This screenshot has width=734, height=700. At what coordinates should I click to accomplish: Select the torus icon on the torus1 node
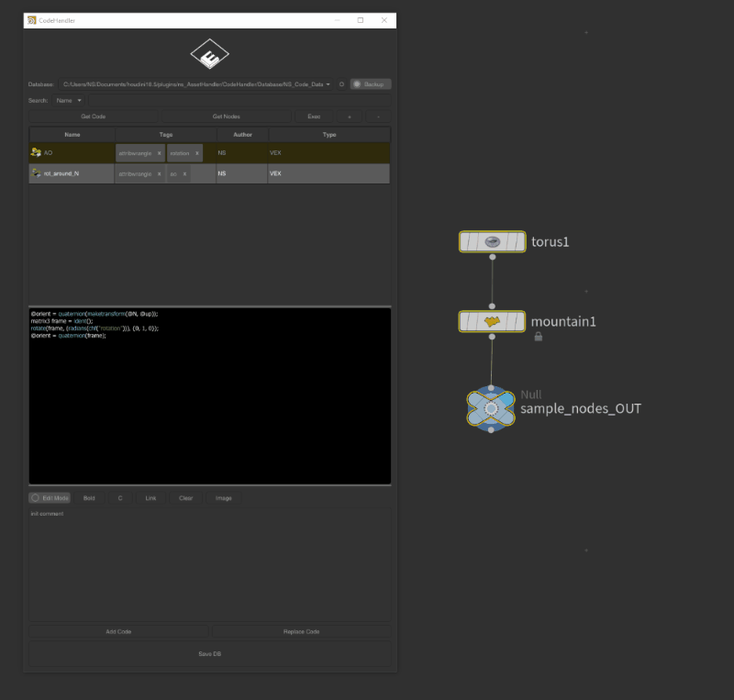[492, 241]
